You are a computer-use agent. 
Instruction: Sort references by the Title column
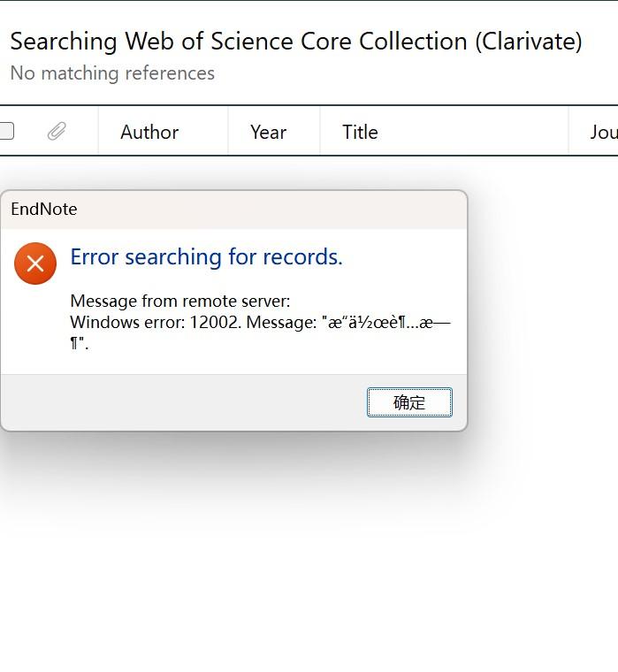[x=360, y=132]
